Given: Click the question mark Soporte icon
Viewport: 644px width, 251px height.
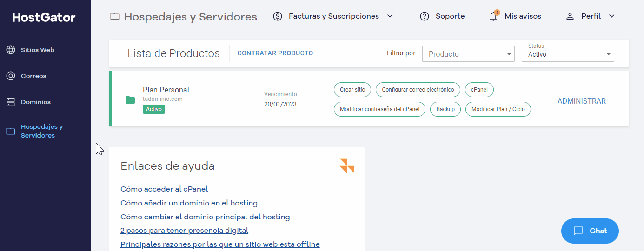Looking at the screenshot, I should 424,16.
